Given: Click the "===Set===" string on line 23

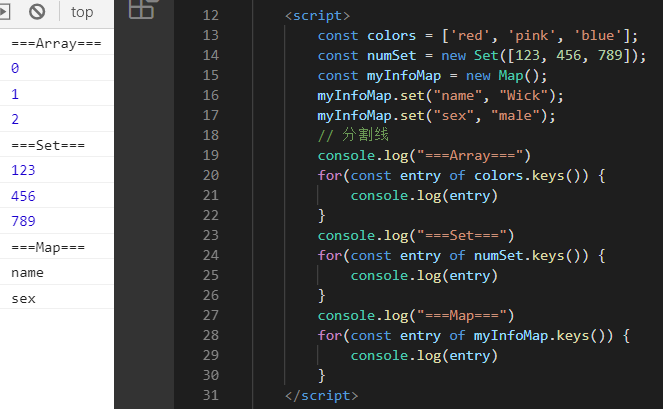Looking at the screenshot, I should (x=462, y=236).
